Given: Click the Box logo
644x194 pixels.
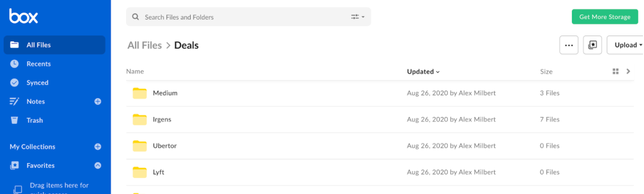Looking at the screenshot, I should pyautogui.click(x=23, y=17).
